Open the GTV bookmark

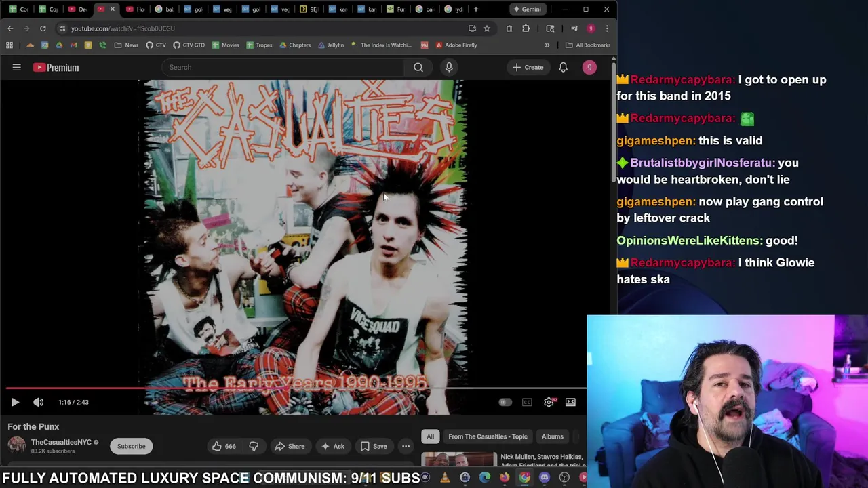click(156, 45)
